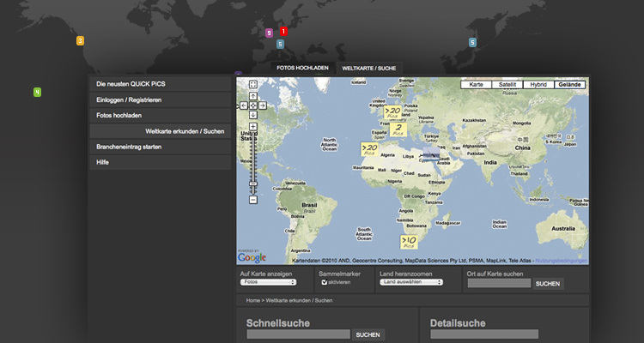Click the blue 5 marker over Europe
Screen dimensions: 644x343
pos(280,44)
